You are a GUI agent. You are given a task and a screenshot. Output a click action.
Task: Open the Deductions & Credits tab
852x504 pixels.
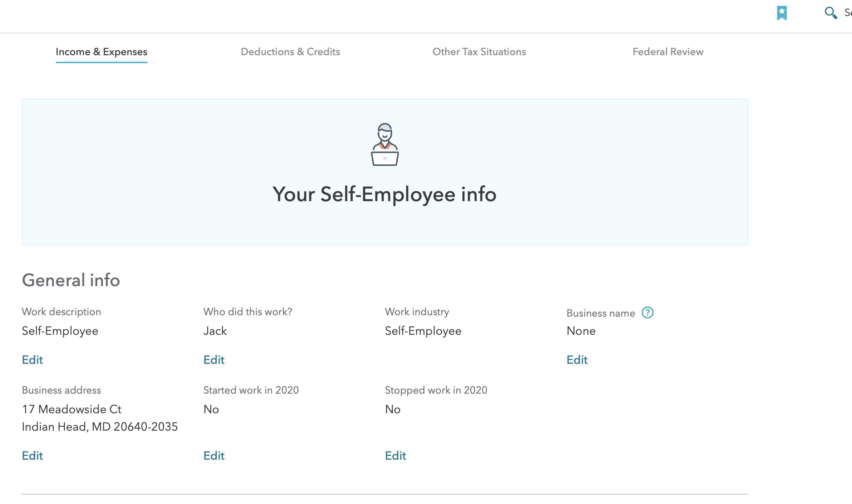pos(290,52)
